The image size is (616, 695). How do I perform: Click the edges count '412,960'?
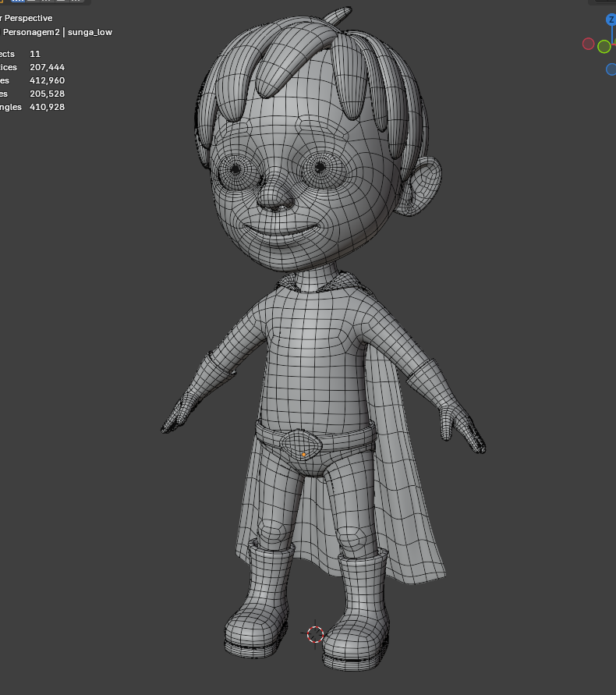point(47,80)
